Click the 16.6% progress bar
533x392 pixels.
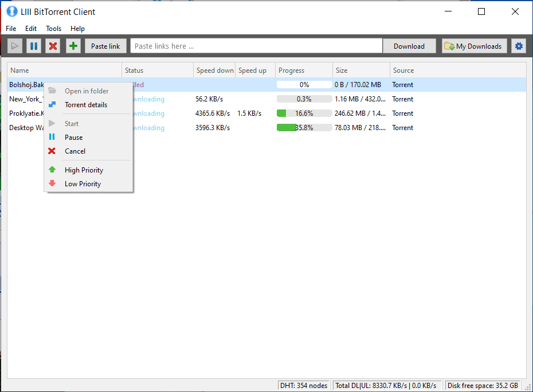(x=304, y=113)
